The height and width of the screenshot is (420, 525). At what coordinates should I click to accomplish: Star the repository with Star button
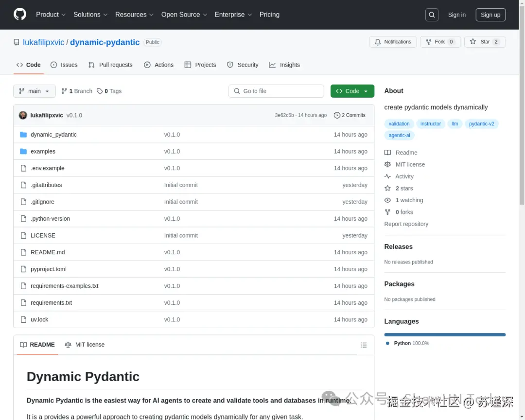485,42
